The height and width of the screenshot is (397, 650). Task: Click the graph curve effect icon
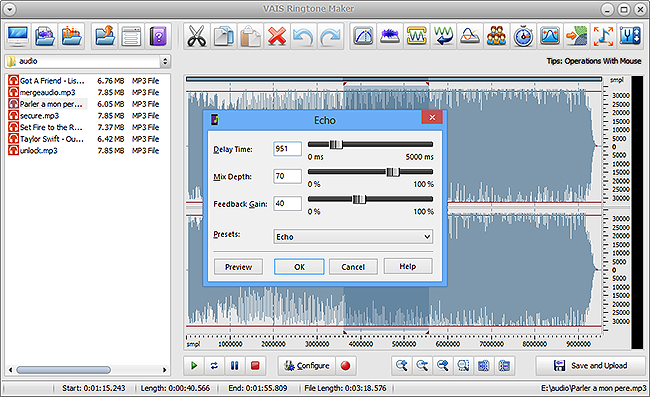(x=363, y=36)
